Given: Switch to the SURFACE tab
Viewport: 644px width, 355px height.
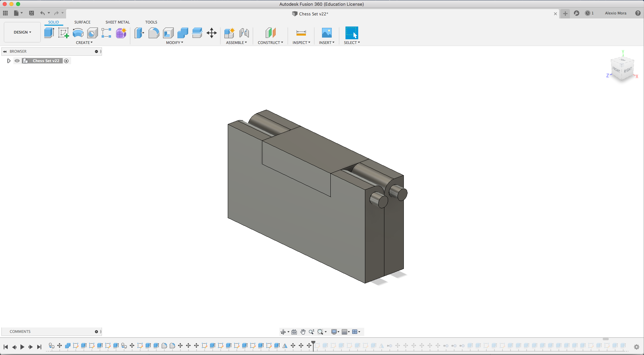Looking at the screenshot, I should coord(83,22).
